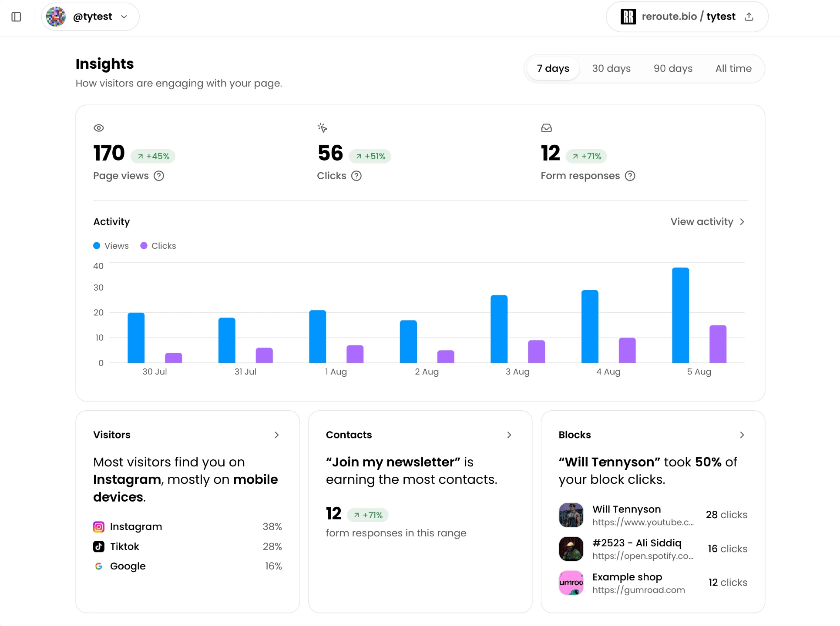This screenshot has width=840, height=626.
Task: Expand the Blocks card chevron
Action: coord(742,435)
